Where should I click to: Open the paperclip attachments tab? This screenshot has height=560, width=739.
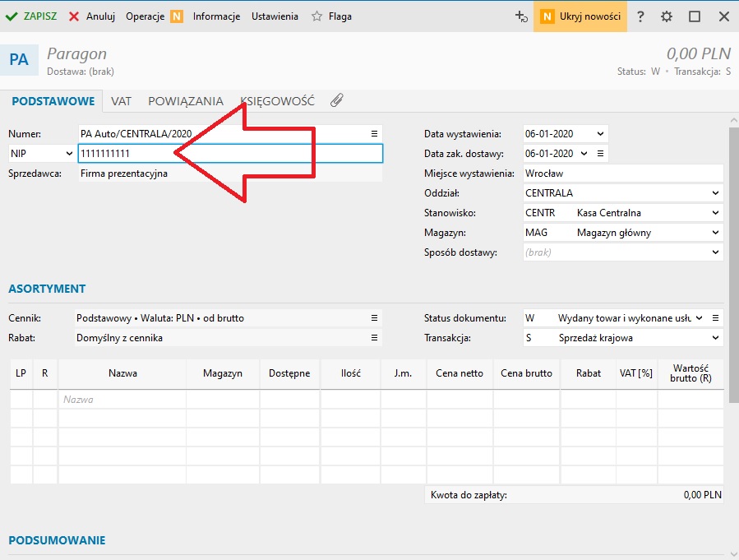[x=336, y=100]
